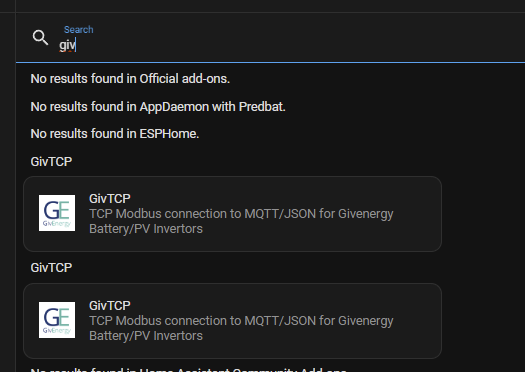
Task: Click "No results found in Official add-ons" message
Action: [130, 79]
